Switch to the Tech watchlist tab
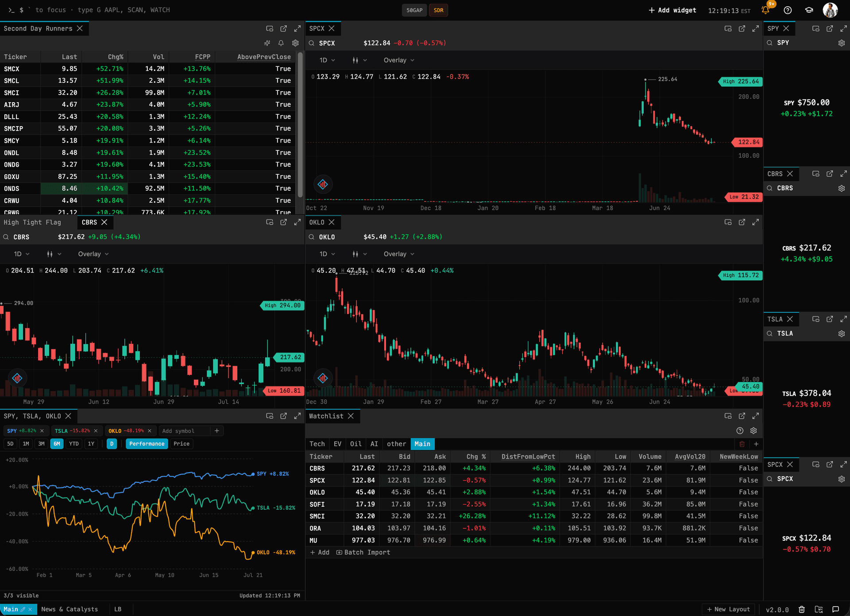 coord(317,444)
